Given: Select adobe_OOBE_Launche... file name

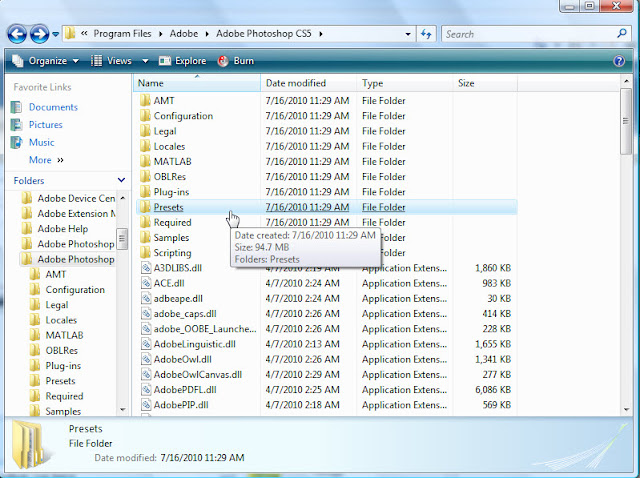Looking at the screenshot, I should (205, 329).
